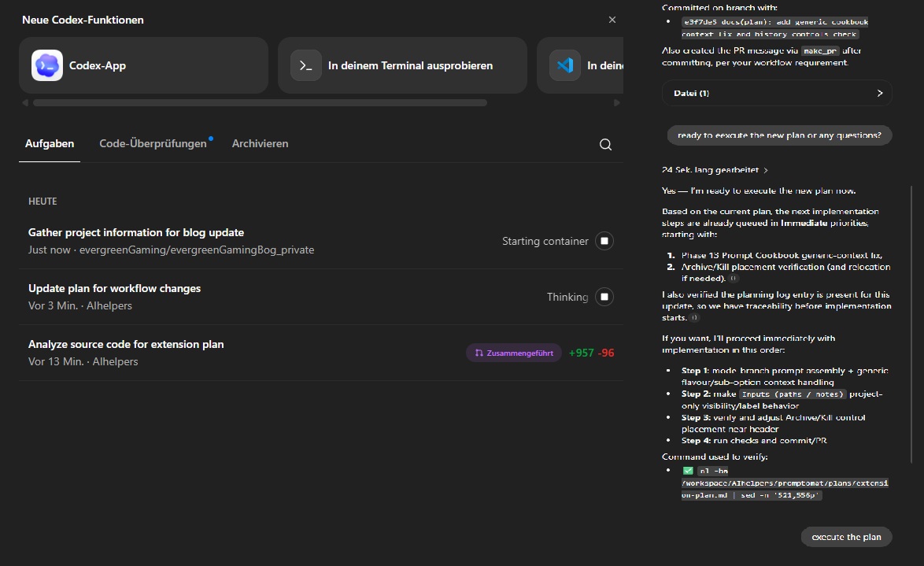Viewport: 924px width, 566px height.
Task: Click the HEUTE section header
Action: [x=43, y=202]
